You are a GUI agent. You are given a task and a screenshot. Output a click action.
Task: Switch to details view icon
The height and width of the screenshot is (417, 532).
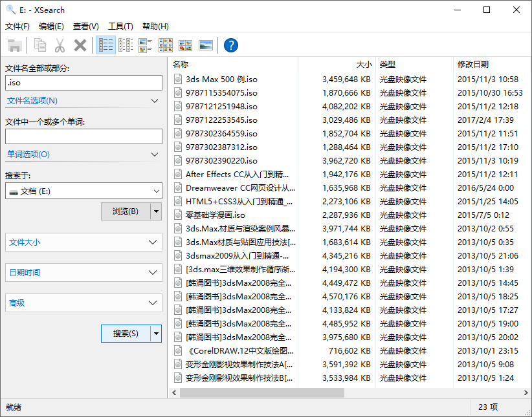pos(105,45)
